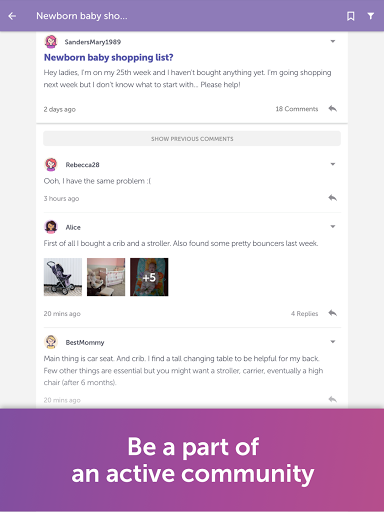The height and width of the screenshot is (512, 384).
Task: Click Show Previous Comments button
Action: tap(192, 139)
